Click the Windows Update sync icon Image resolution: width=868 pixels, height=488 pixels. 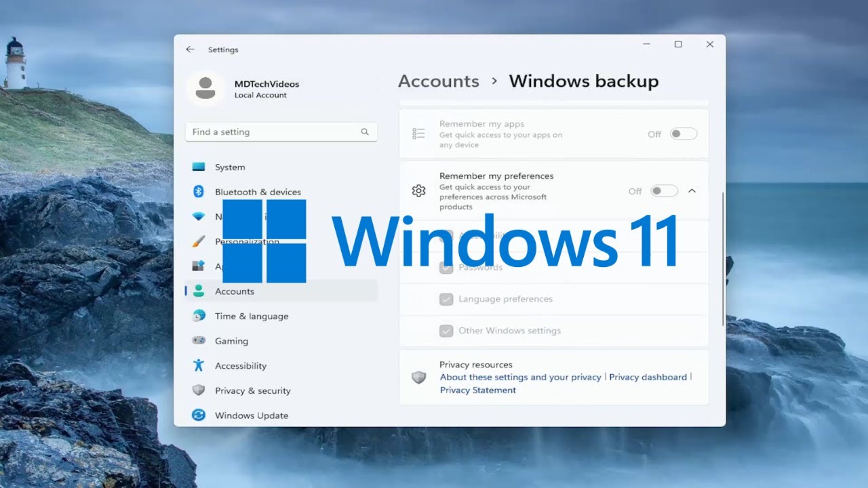tap(199, 415)
